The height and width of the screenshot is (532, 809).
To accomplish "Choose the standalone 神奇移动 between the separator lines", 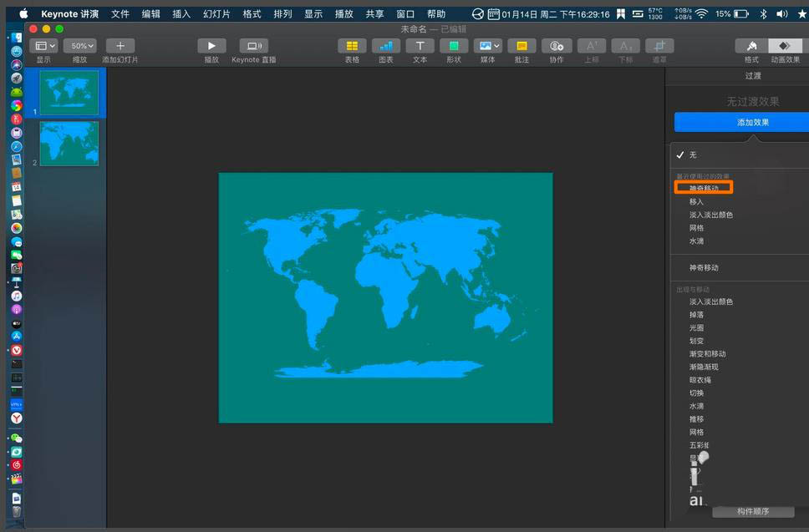I will tap(703, 267).
